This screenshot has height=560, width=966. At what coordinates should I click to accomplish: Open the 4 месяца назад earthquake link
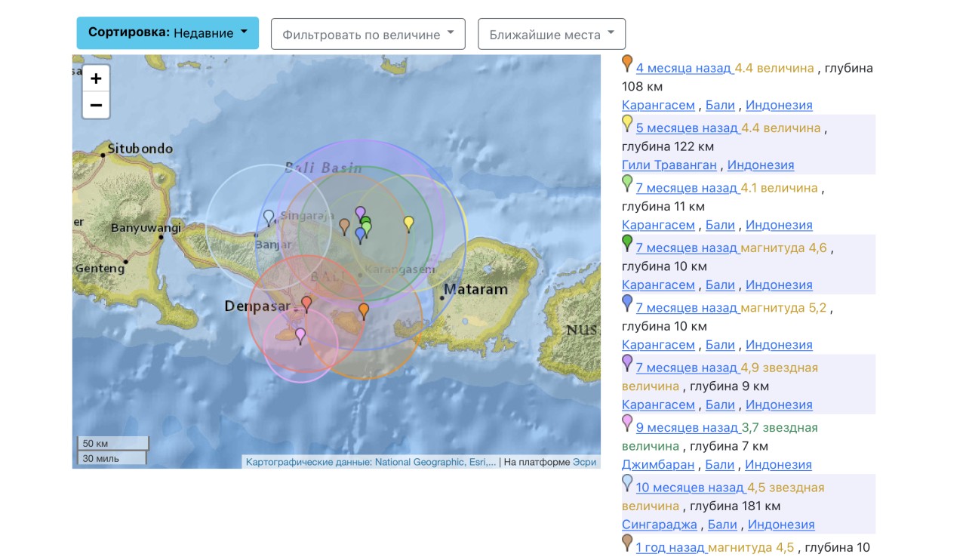tap(684, 68)
